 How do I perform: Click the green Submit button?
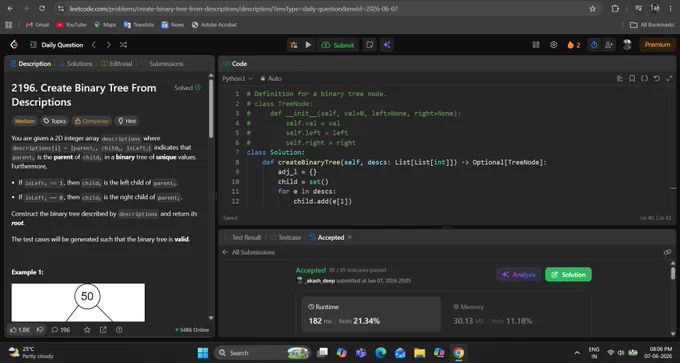(338, 45)
